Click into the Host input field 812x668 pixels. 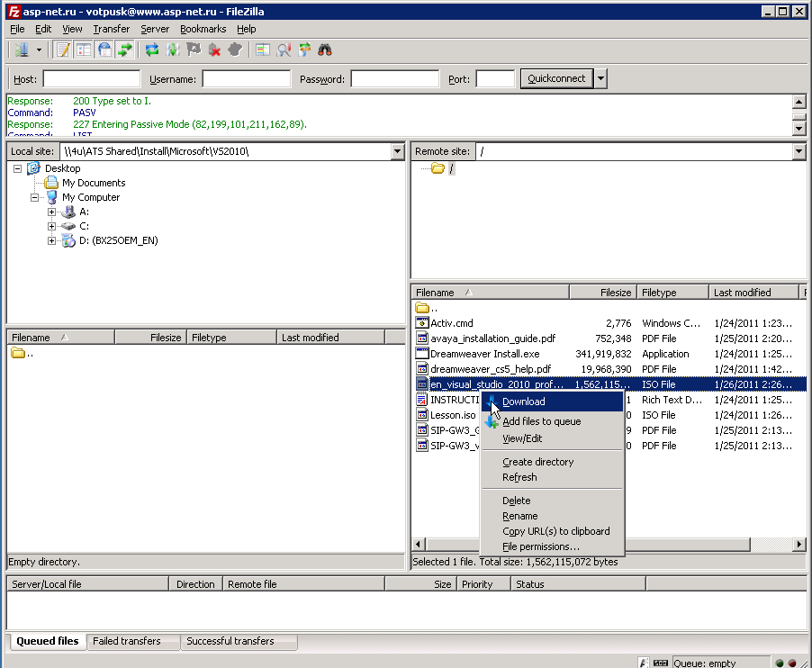[91, 79]
